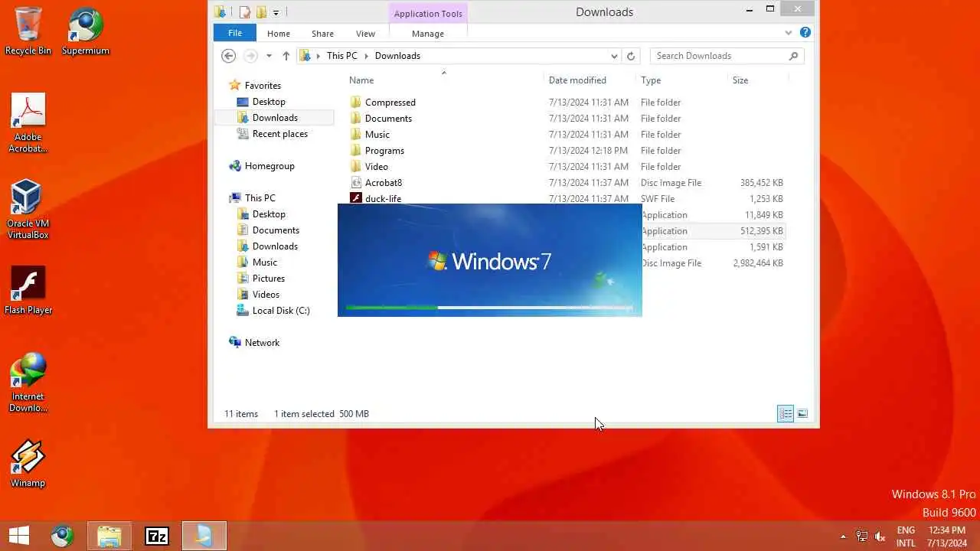Open Explorer Help question mark icon
The image size is (980, 551).
click(x=805, y=33)
